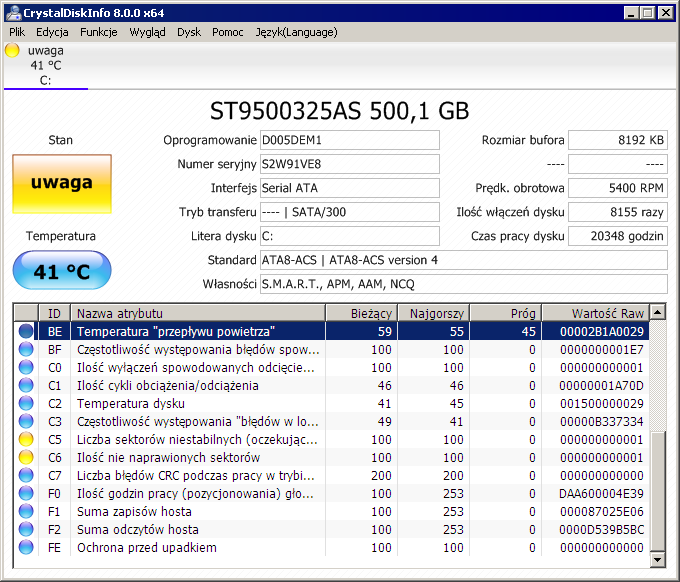Click the CrystalDiskInfo title bar app icon

[x=13, y=13]
